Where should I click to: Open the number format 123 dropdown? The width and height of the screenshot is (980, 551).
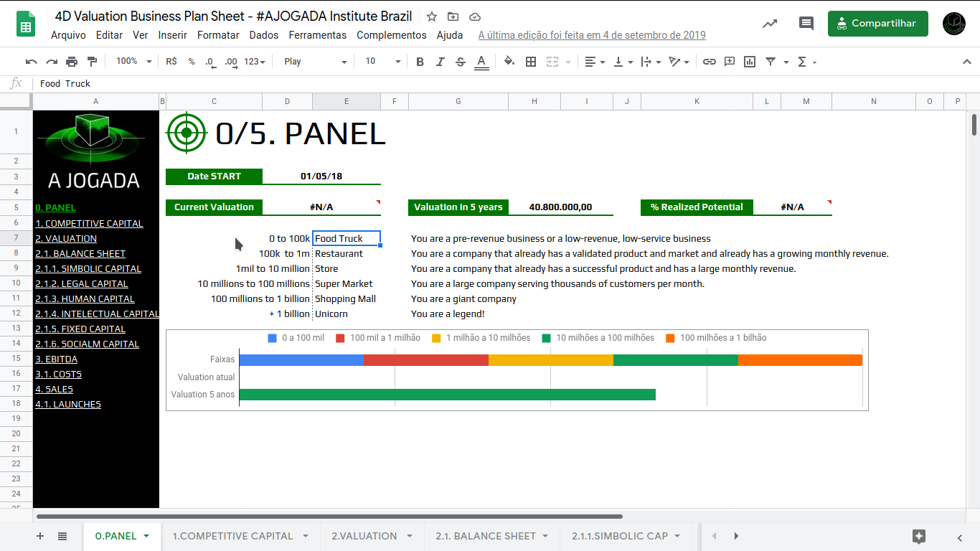point(255,62)
